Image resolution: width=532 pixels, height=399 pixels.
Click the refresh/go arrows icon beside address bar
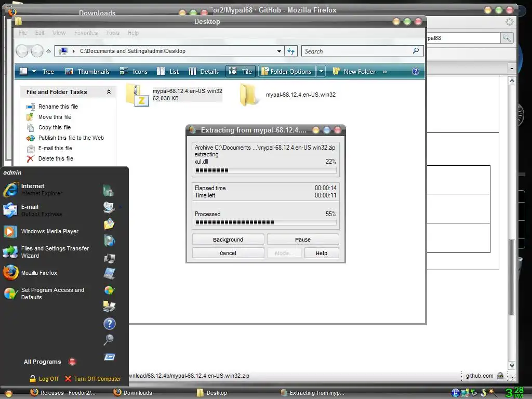[x=291, y=51]
